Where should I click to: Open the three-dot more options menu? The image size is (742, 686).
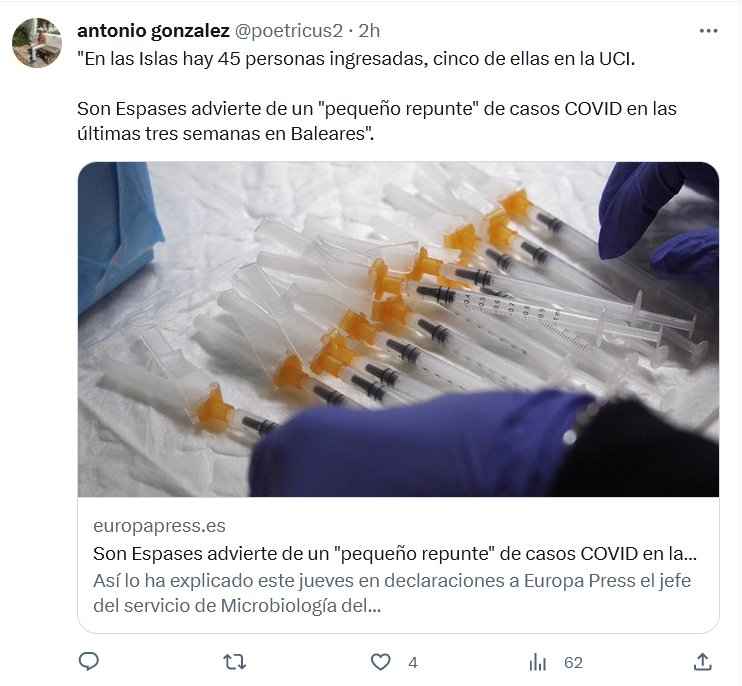coord(708,31)
